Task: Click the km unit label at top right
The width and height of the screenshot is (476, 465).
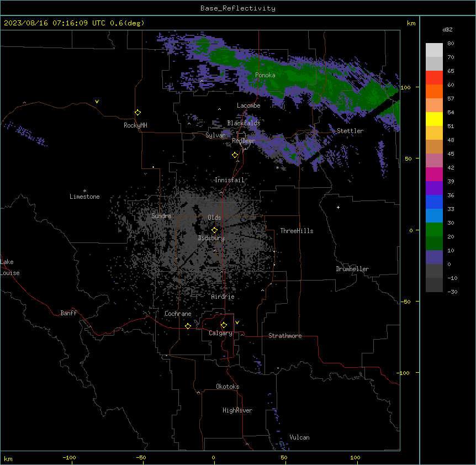Action: click(411, 23)
